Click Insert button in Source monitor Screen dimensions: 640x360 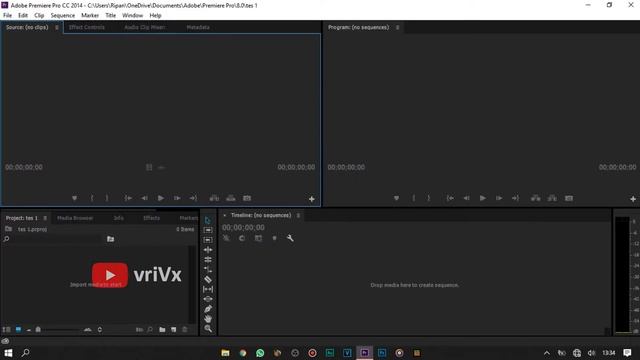[x=214, y=198]
